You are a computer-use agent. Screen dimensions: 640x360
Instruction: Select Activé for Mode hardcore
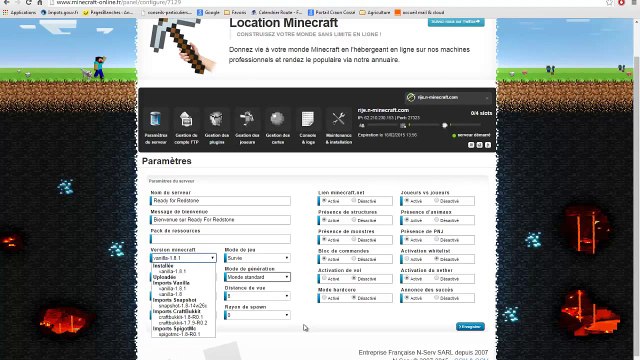(x=324, y=298)
